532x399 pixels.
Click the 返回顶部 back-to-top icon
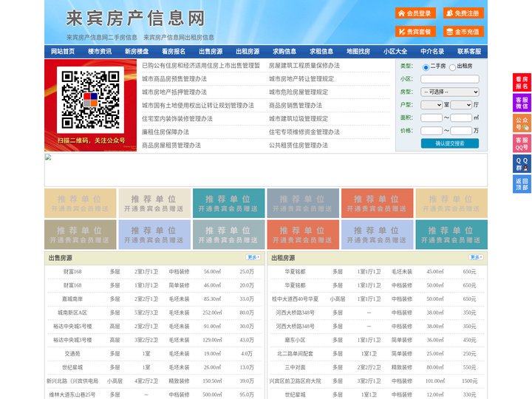pyautogui.click(x=522, y=184)
